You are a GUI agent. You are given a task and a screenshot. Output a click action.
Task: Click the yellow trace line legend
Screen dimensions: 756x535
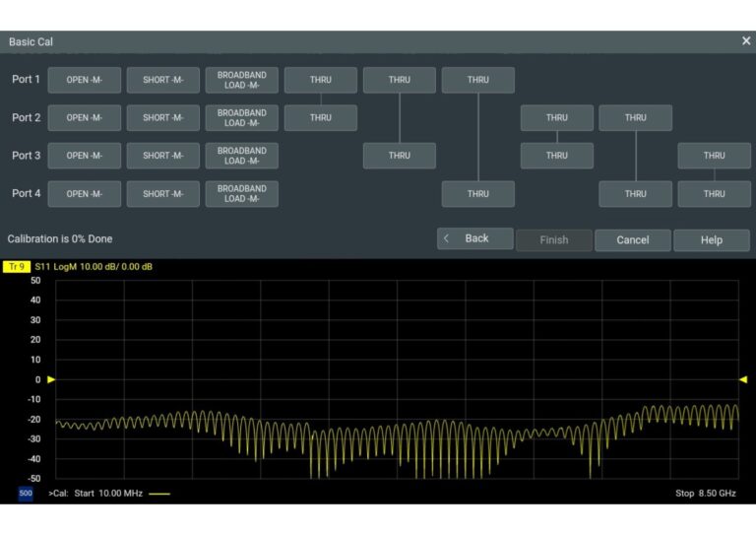point(159,494)
